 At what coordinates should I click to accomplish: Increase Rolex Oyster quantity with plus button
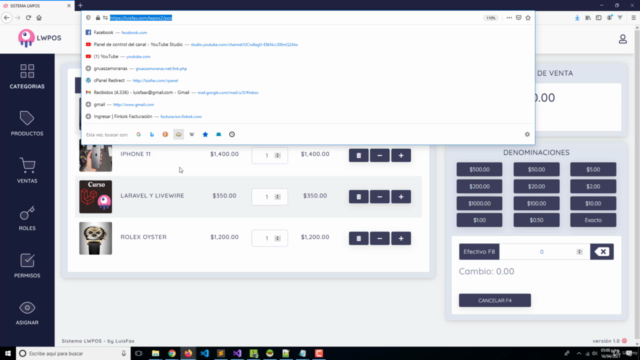coord(401,238)
